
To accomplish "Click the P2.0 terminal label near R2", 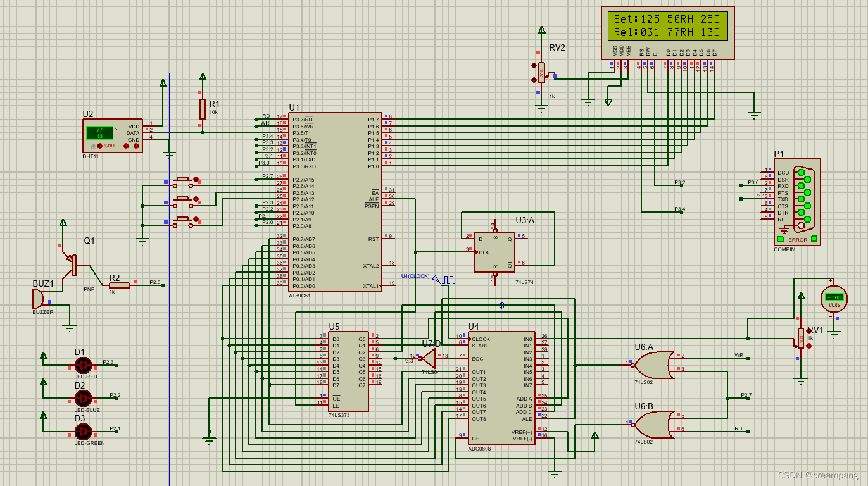I will 155,282.
